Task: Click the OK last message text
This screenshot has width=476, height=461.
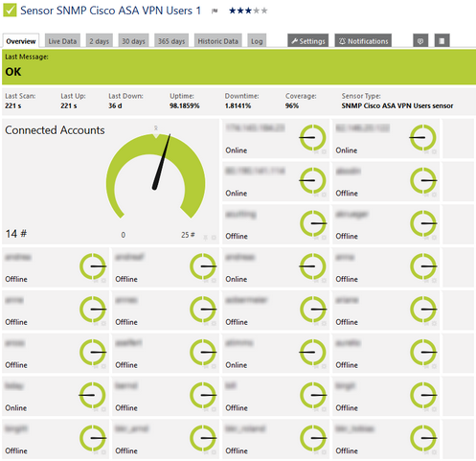Action: 13,72
